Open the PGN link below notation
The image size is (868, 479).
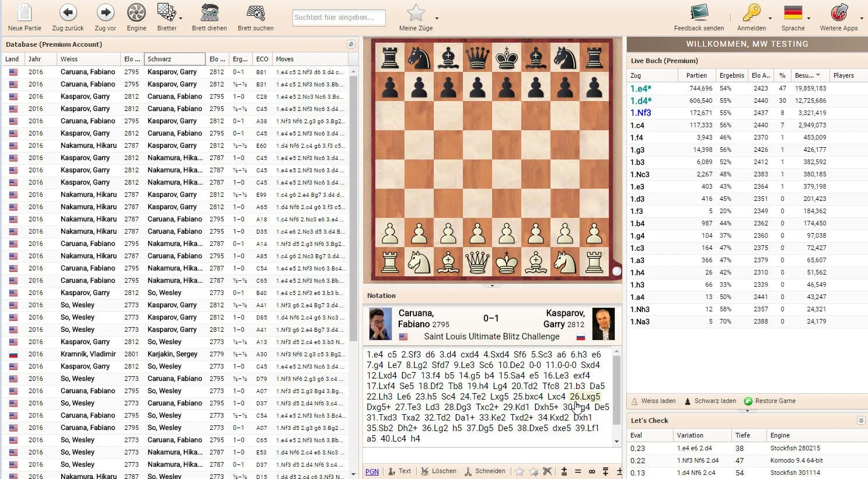tap(372, 472)
